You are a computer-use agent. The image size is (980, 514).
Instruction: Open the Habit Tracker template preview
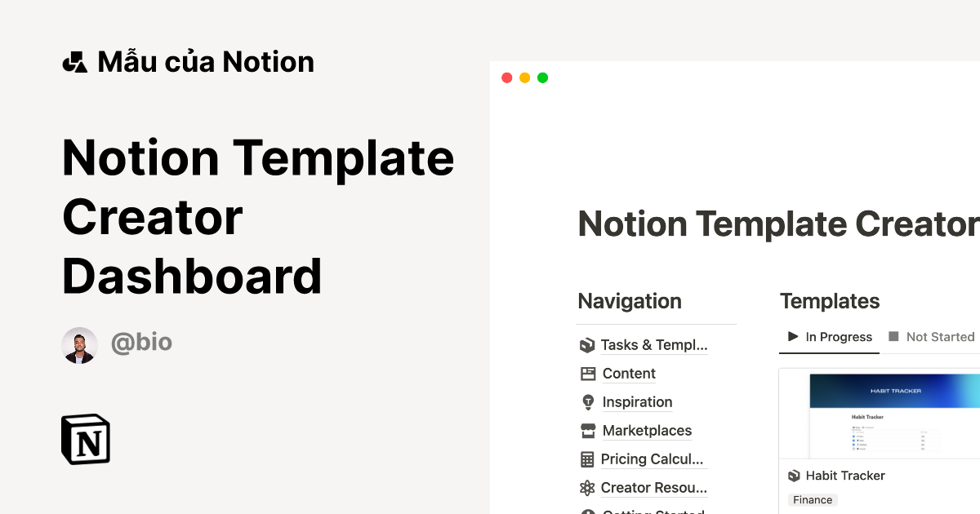(890, 414)
